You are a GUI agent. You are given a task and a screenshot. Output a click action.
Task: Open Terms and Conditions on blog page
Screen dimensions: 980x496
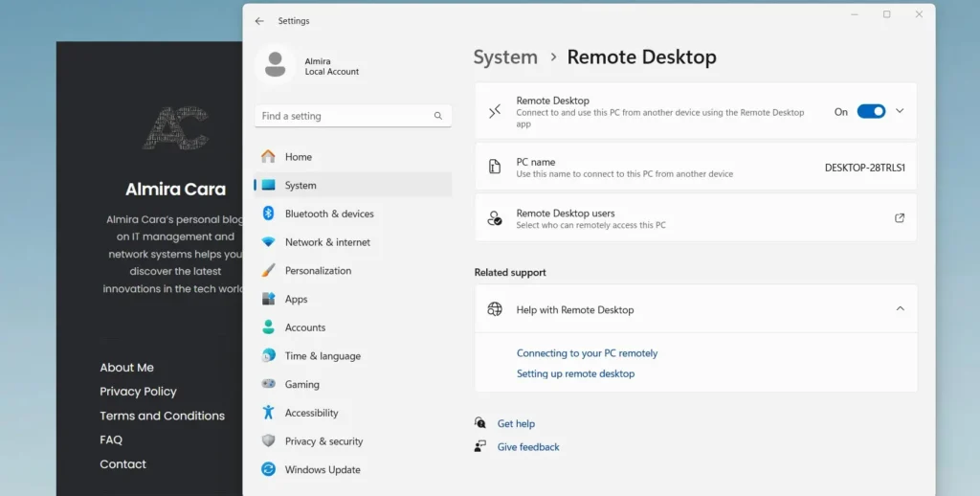[x=162, y=416]
